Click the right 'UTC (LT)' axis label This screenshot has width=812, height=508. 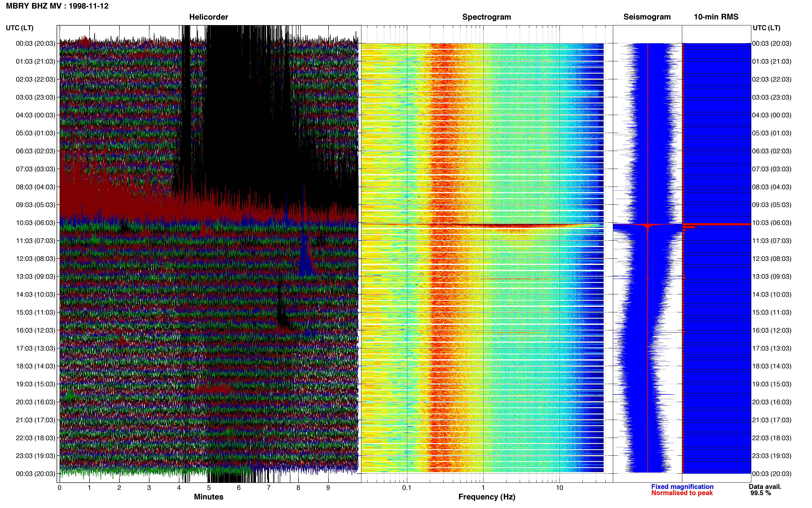pyautogui.click(x=766, y=28)
